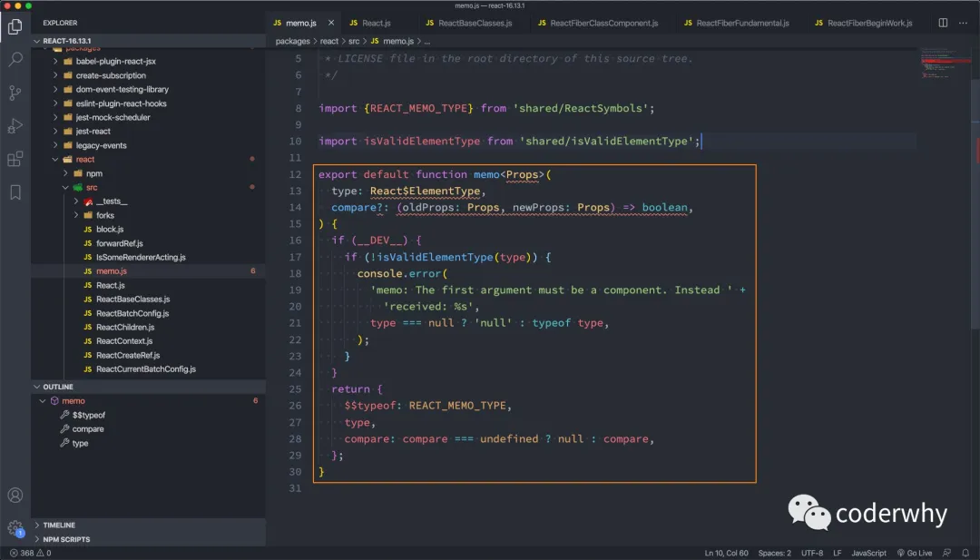Click the isValidElementType import on line 10
This screenshot has width=980, height=560.
click(422, 142)
